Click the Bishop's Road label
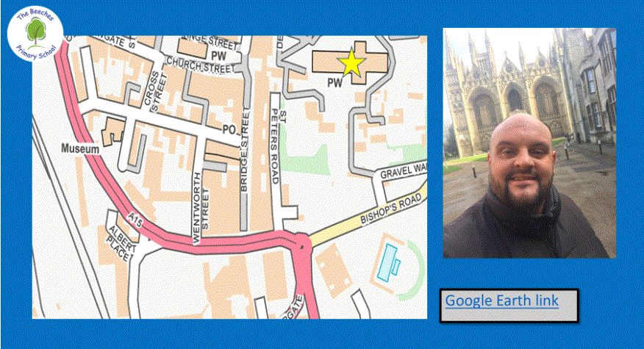This screenshot has height=349, width=644. [x=391, y=209]
